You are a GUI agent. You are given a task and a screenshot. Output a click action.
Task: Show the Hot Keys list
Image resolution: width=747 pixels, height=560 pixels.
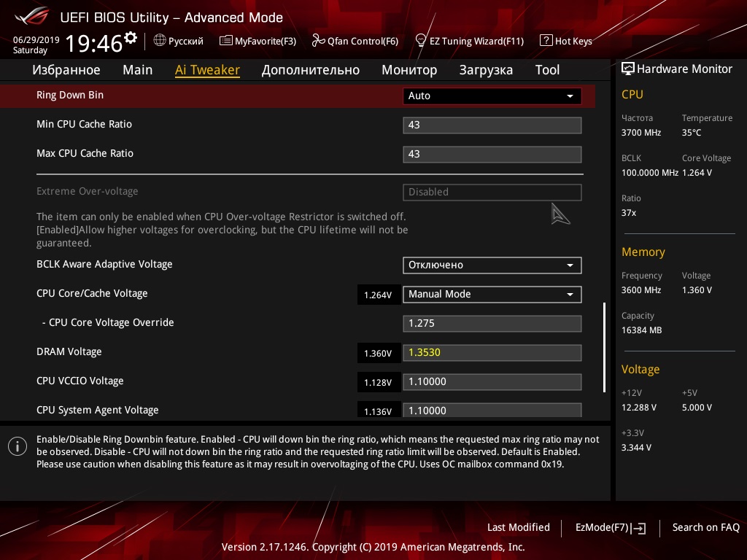(566, 41)
